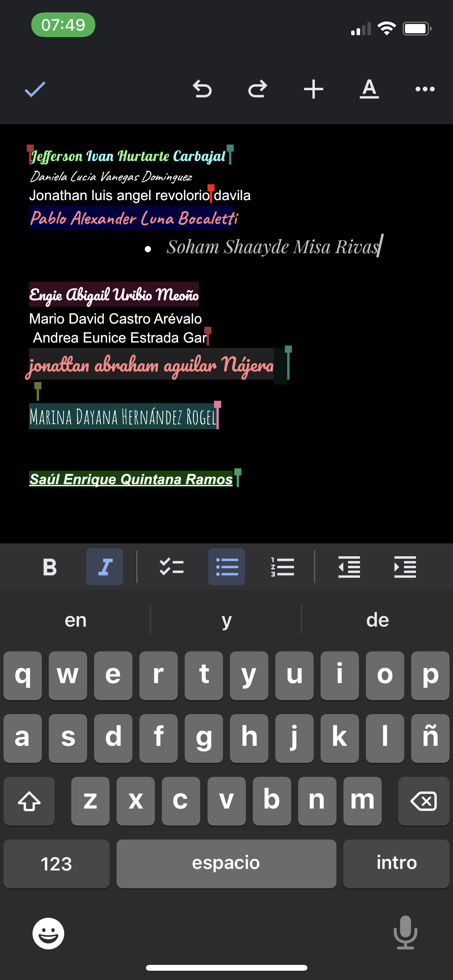Viewport: 453px width, 980px height.
Task: Switch to the 123 numeric keyboard
Action: (57, 863)
